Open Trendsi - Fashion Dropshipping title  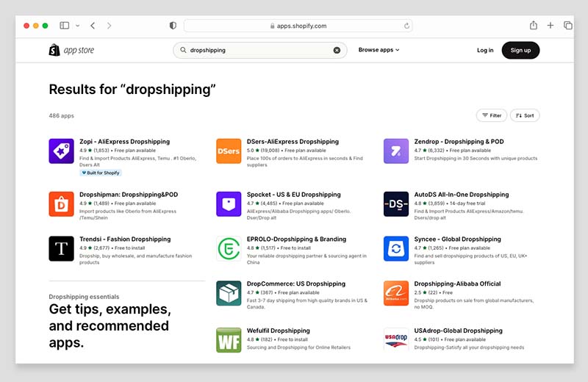[125, 239]
